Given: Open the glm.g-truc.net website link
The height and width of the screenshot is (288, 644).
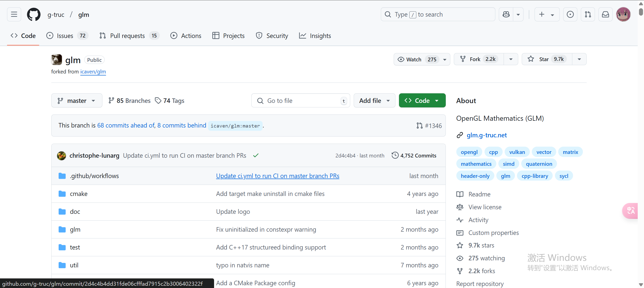Looking at the screenshot, I should click(487, 135).
